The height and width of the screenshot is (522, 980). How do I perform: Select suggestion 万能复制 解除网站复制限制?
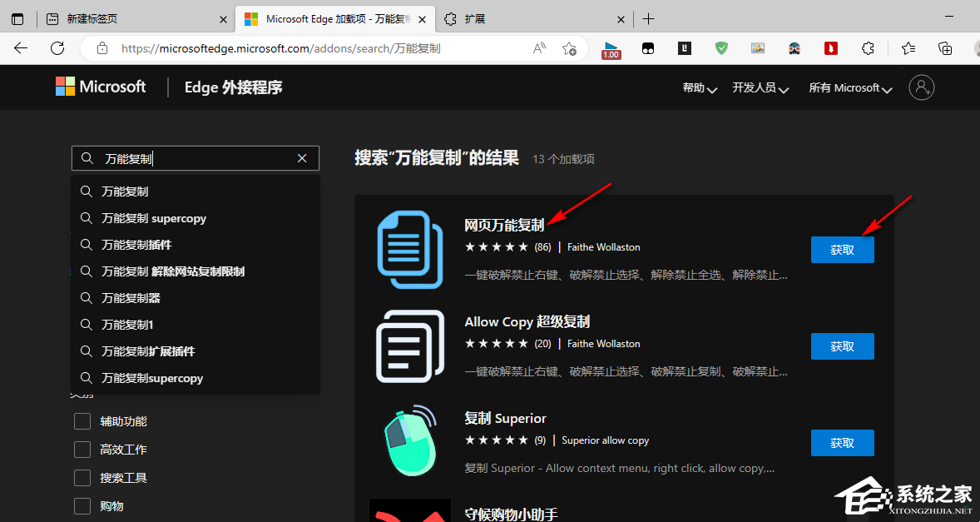196,271
